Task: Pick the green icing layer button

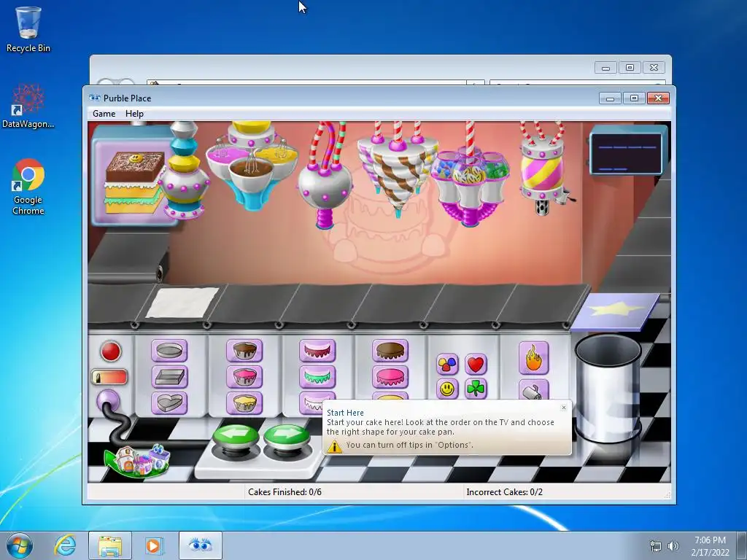Action: tap(317, 377)
